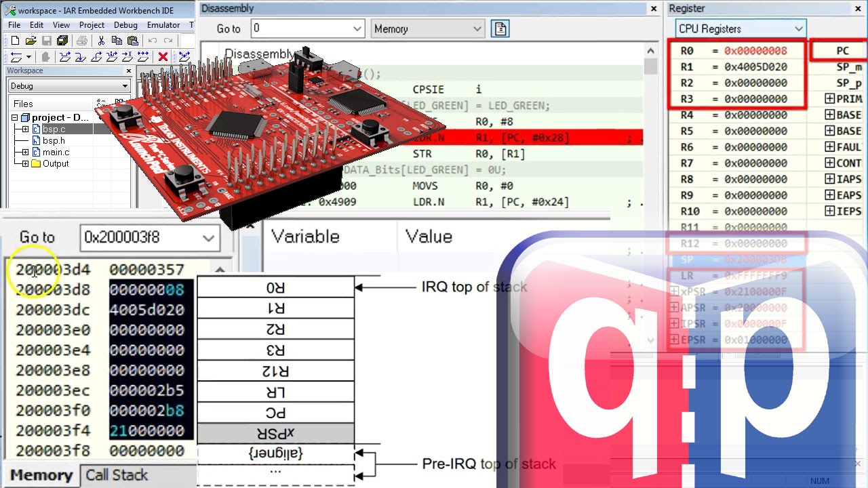Expand the bsp.c tree node

tap(25, 129)
